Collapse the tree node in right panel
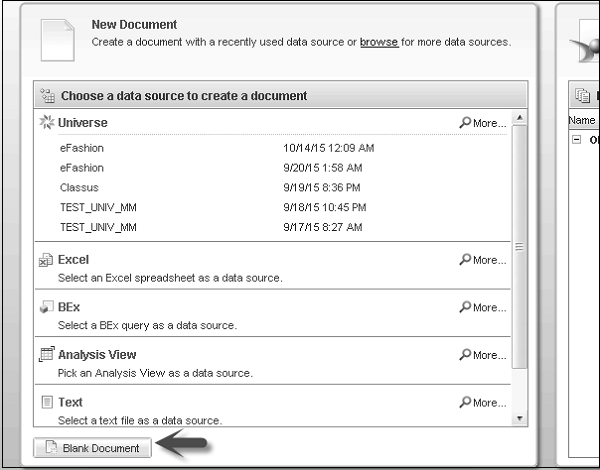The width and height of the screenshot is (600, 470). pyautogui.click(x=577, y=140)
